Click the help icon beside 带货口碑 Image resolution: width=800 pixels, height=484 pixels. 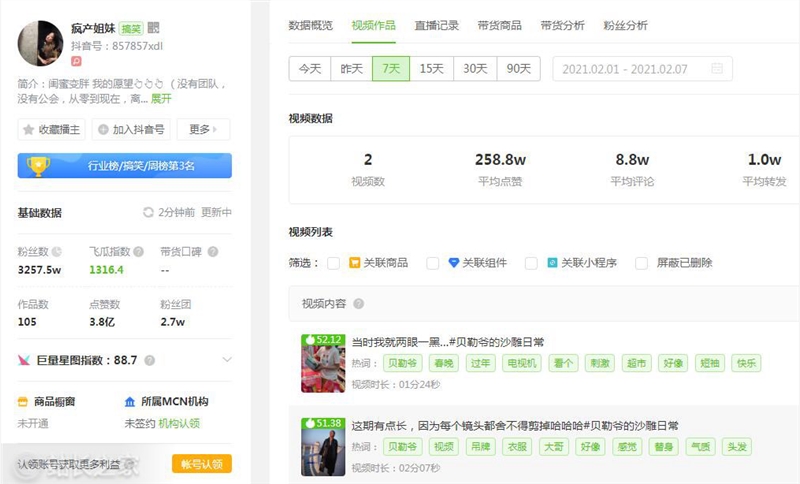(x=212, y=252)
